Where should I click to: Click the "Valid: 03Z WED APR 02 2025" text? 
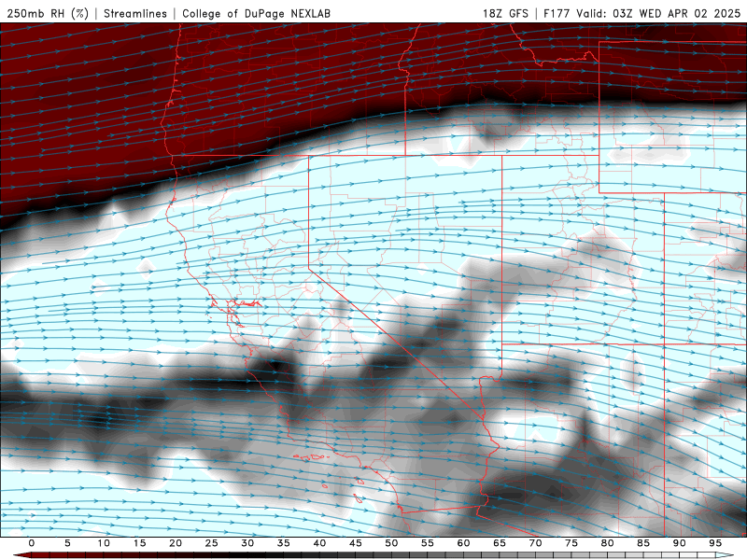pos(658,13)
